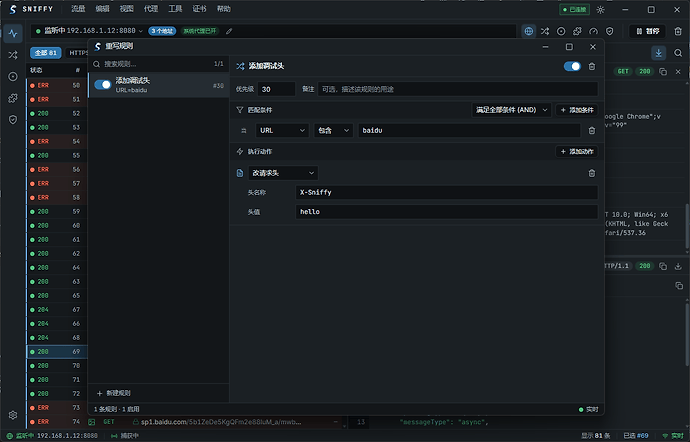Viewport: 690px width, 442px height.
Task: Click the 3 个地址 badge
Action: 162,31
